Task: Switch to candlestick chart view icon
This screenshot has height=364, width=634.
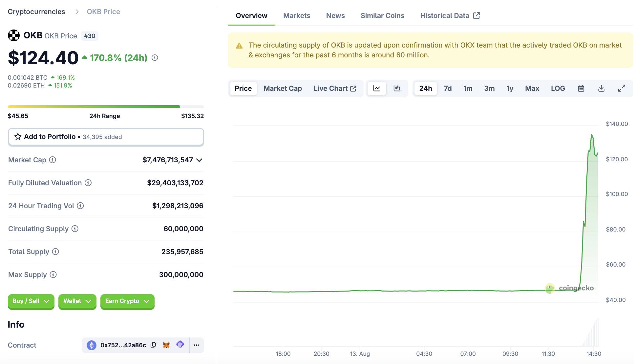Action: pyautogui.click(x=397, y=89)
